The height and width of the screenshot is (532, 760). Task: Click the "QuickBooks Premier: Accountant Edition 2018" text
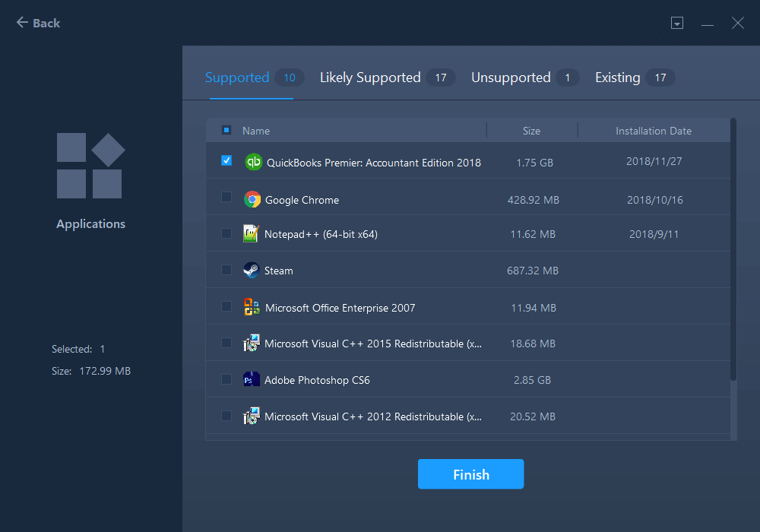[374, 163]
